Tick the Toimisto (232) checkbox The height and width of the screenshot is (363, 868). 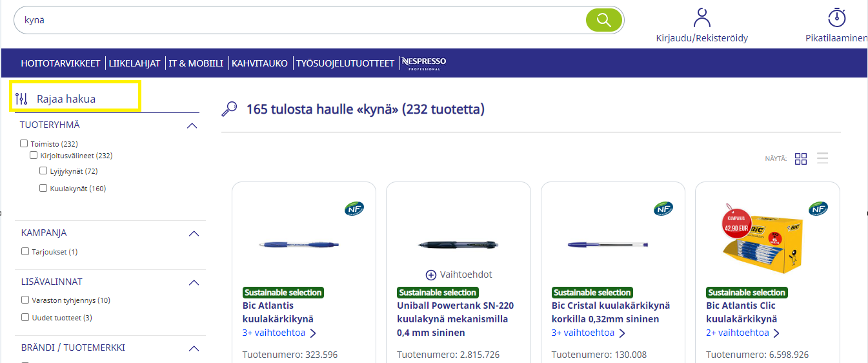click(24, 143)
